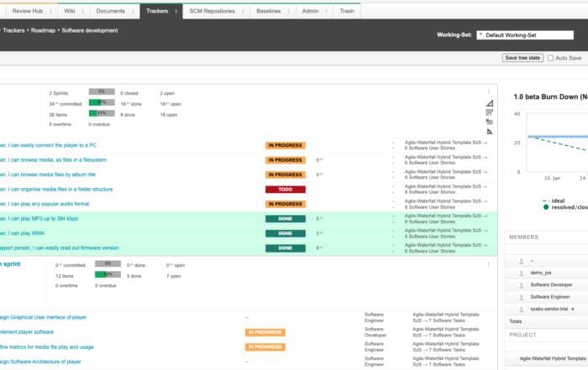Screen dimensions: 588x370
Task: Switch to the Review Hub tab
Action: pos(27,11)
